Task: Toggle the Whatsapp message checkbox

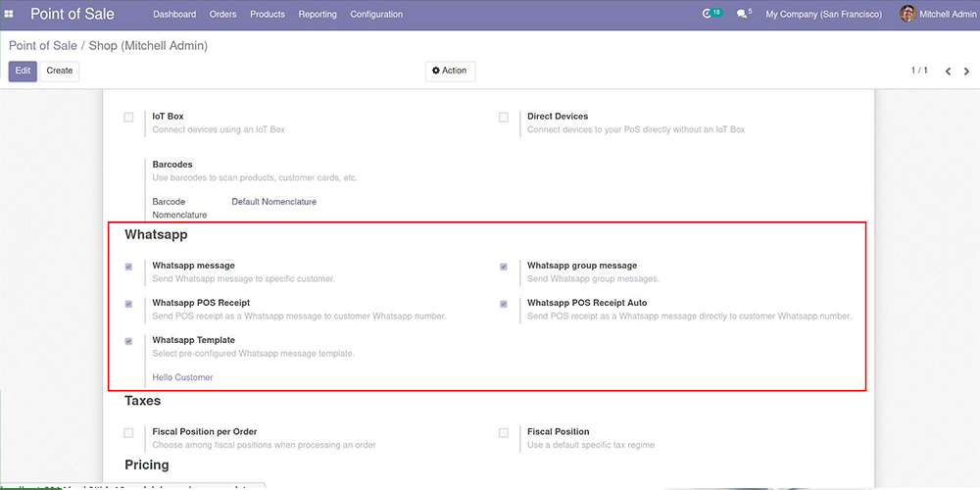Action: pyautogui.click(x=128, y=267)
